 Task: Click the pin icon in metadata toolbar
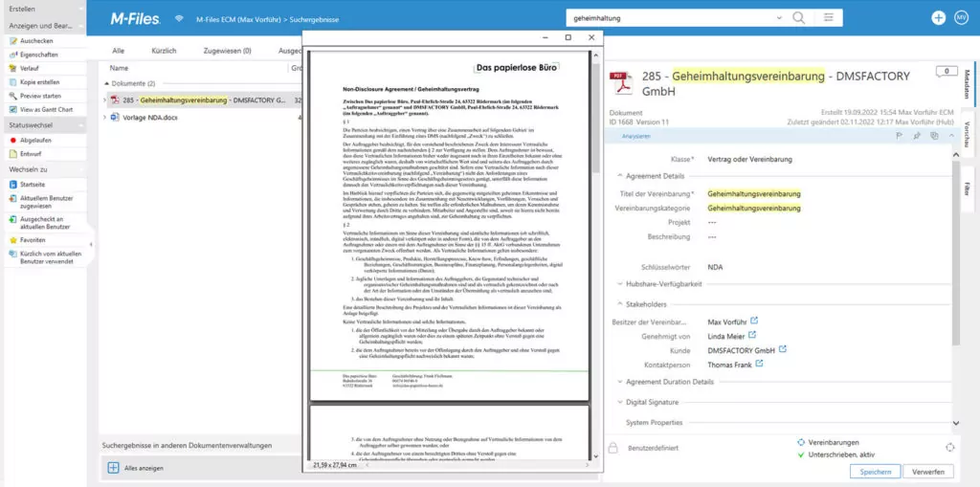pyautogui.click(x=917, y=135)
